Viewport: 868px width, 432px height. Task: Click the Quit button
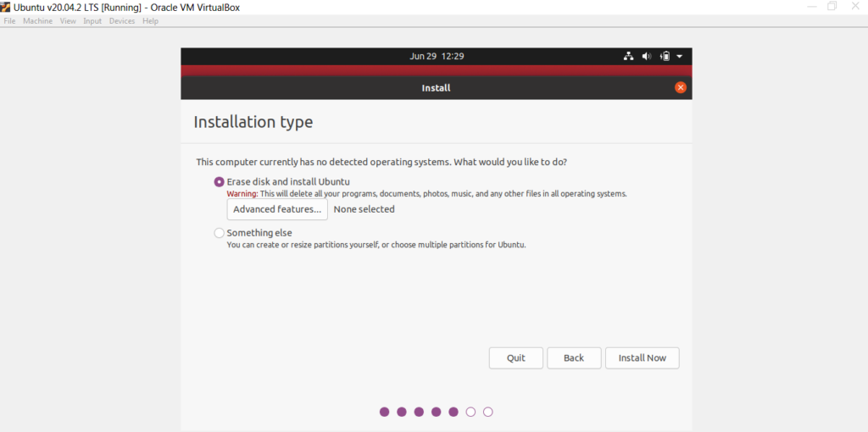[x=516, y=357]
